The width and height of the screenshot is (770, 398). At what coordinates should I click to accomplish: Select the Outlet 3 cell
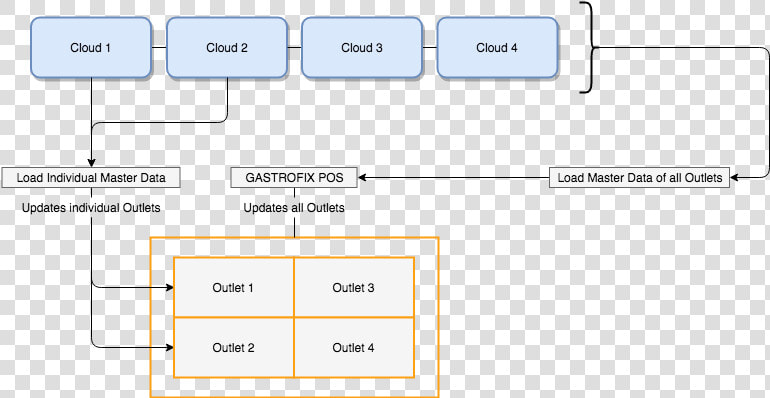[354, 287]
